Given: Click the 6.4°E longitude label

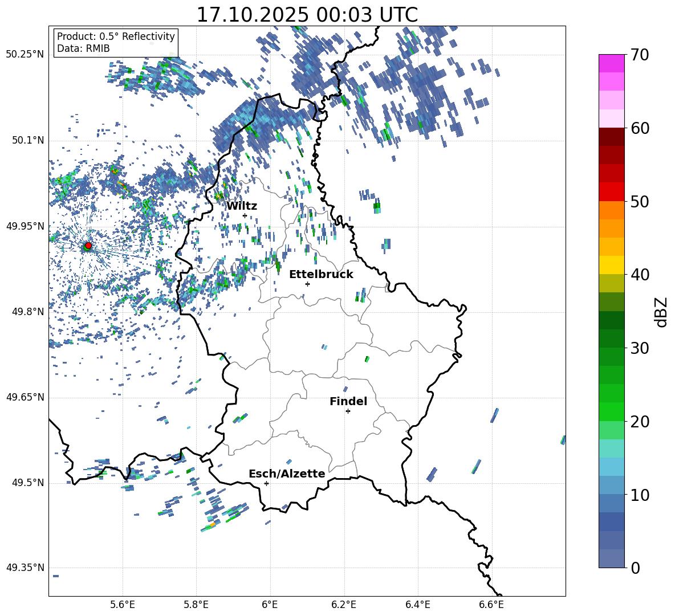Looking at the screenshot, I should pos(417,605).
